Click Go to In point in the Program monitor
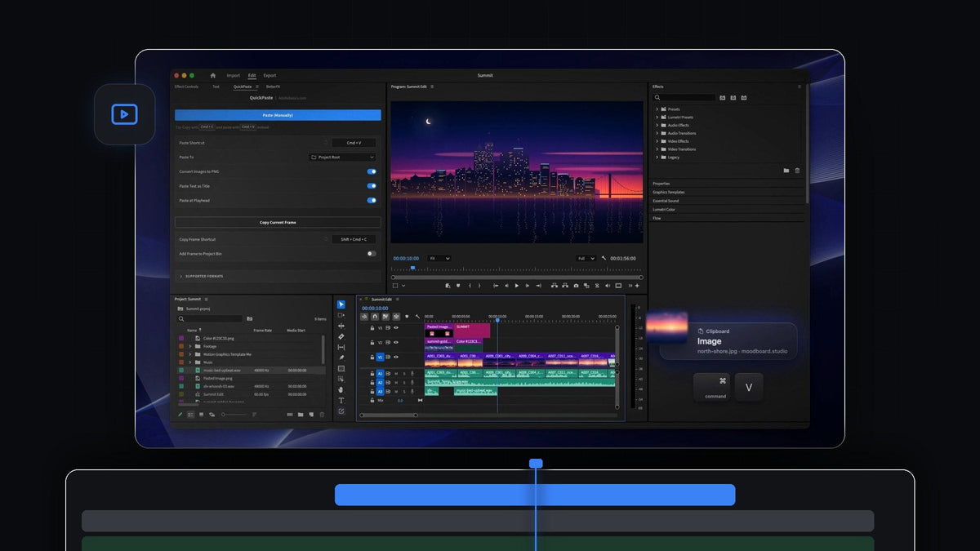This screenshot has height=551, width=980. [x=496, y=286]
